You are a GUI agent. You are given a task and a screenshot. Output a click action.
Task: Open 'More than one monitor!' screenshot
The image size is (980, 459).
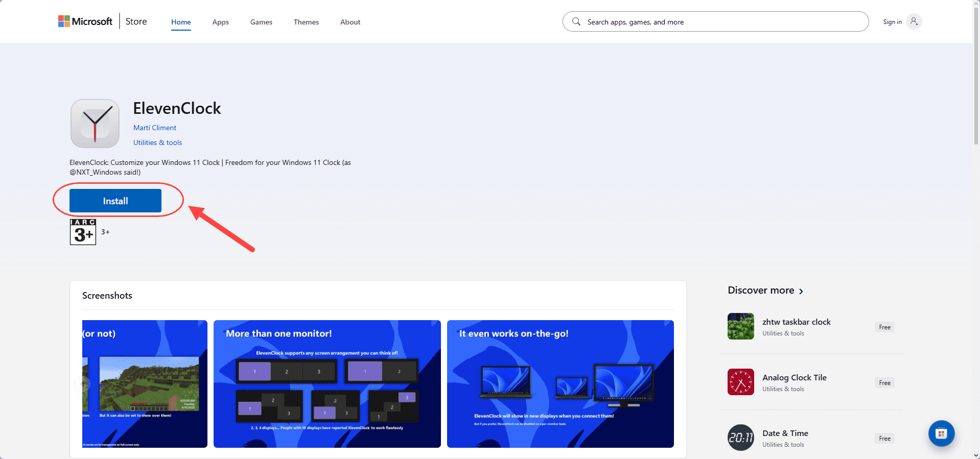pos(327,384)
